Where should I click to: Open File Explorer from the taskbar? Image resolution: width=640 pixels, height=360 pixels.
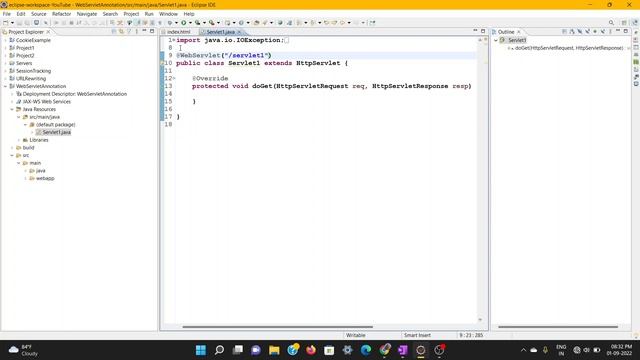pos(274,350)
